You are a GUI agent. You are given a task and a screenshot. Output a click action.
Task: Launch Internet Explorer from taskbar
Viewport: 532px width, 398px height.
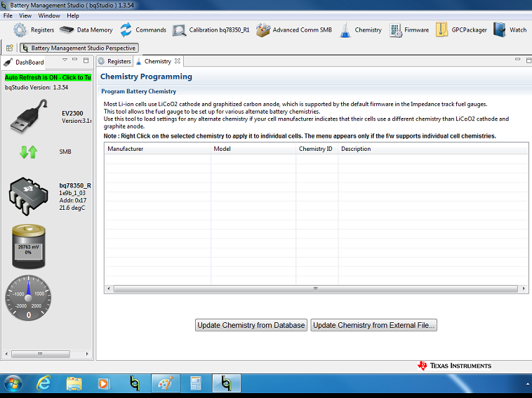pyautogui.click(x=44, y=384)
